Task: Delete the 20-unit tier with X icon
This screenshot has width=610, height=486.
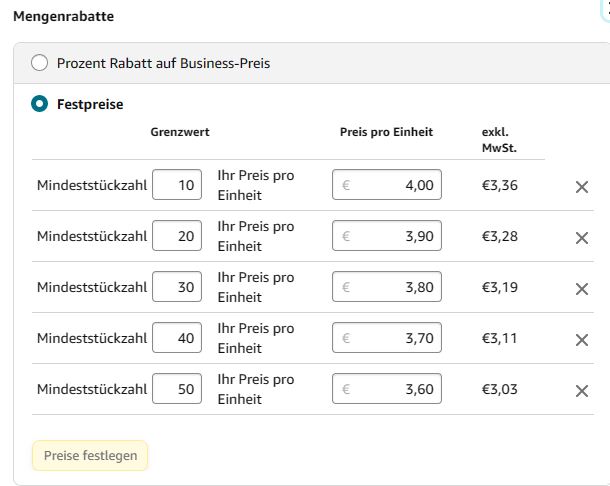Action: click(582, 238)
